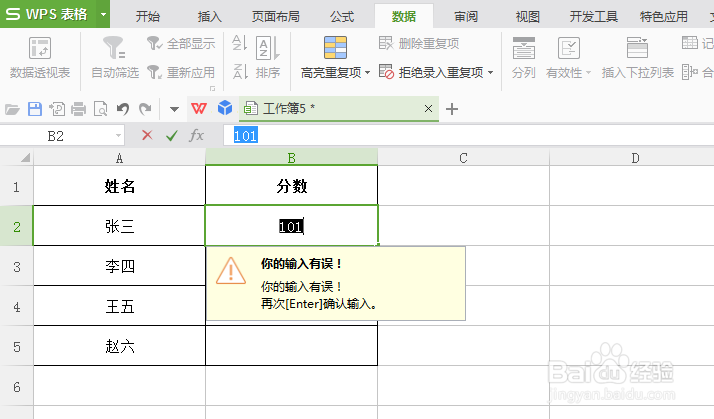Add a new document tab with plus
This screenshot has width=714, height=419.
tap(452, 109)
